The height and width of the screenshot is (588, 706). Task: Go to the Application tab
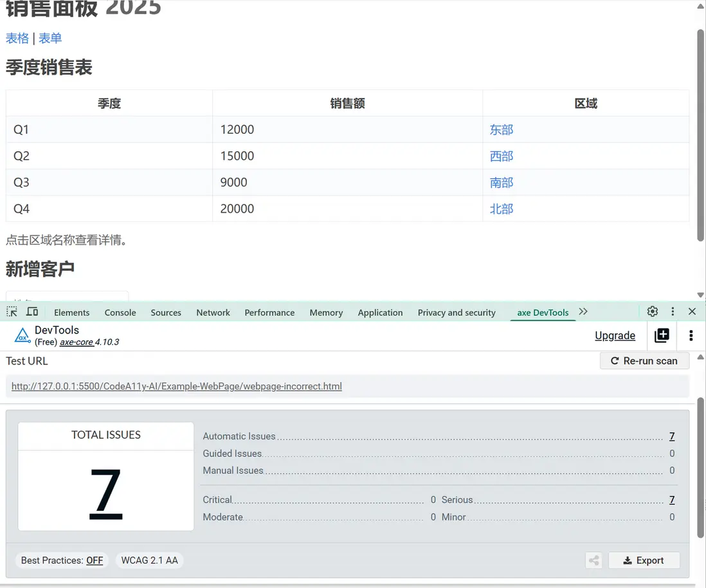pos(380,312)
